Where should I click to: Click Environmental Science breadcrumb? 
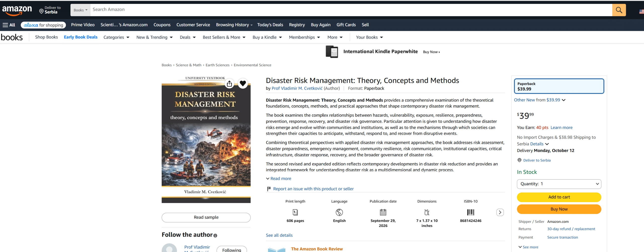tap(252, 65)
